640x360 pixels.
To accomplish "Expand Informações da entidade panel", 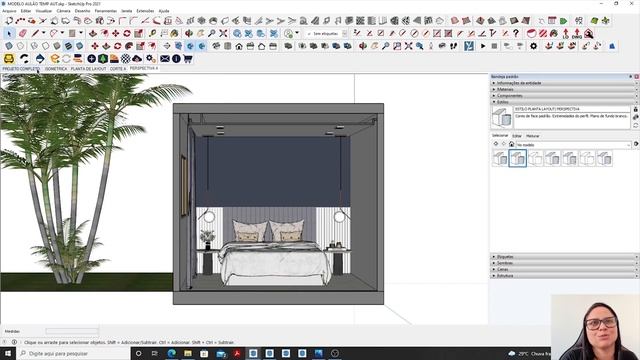I will (x=563, y=83).
